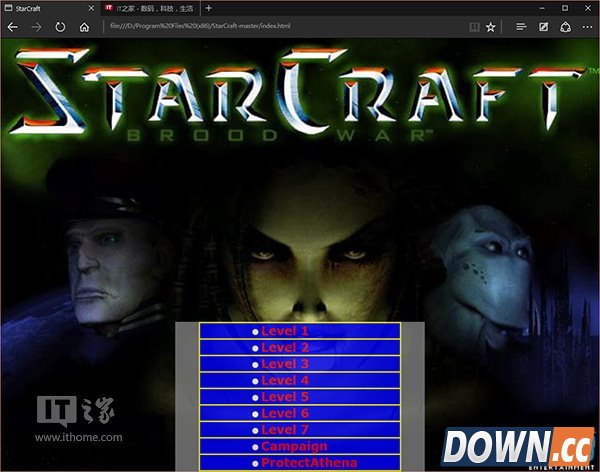Go to the home page icon
The height and width of the screenshot is (472, 600).
click(85, 27)
